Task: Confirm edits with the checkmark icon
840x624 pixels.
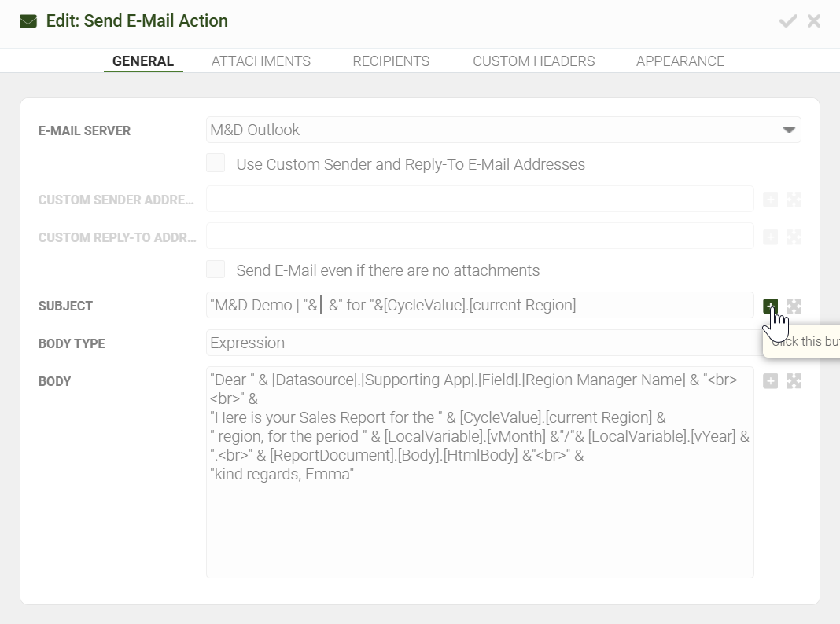Action: tap(787, 21)
